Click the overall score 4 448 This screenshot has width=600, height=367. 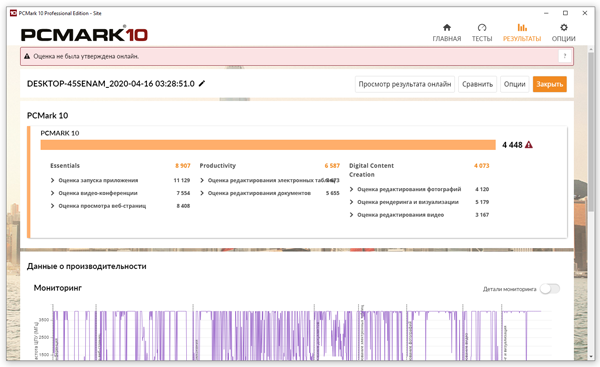pos(512,145)
